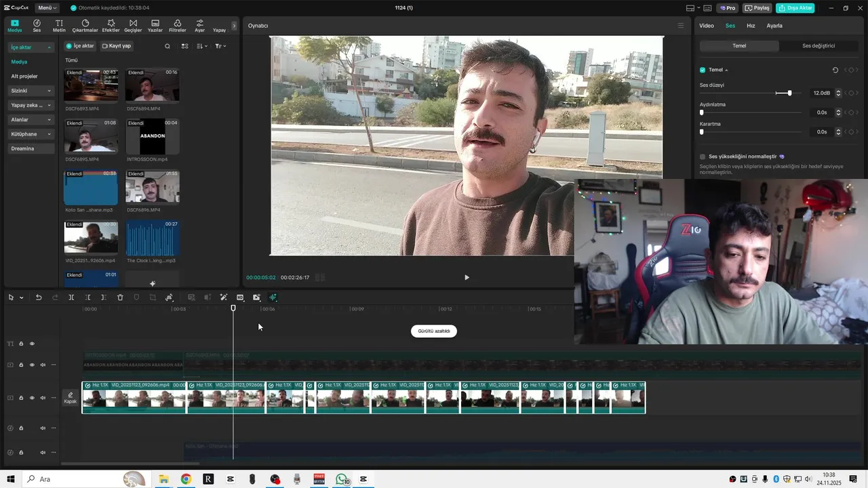Open the Yazılar captions tab

155,26
